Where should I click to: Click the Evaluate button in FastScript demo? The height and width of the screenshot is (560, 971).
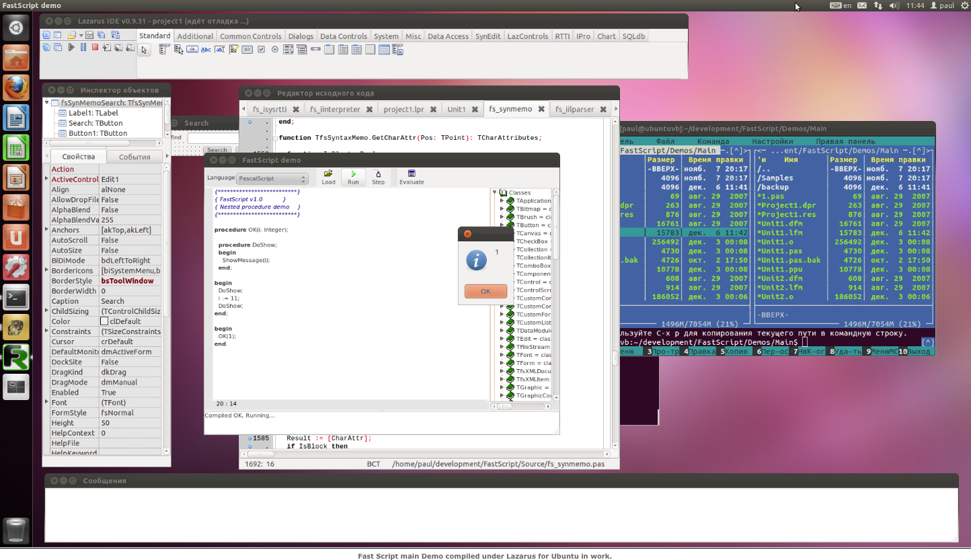412,177
